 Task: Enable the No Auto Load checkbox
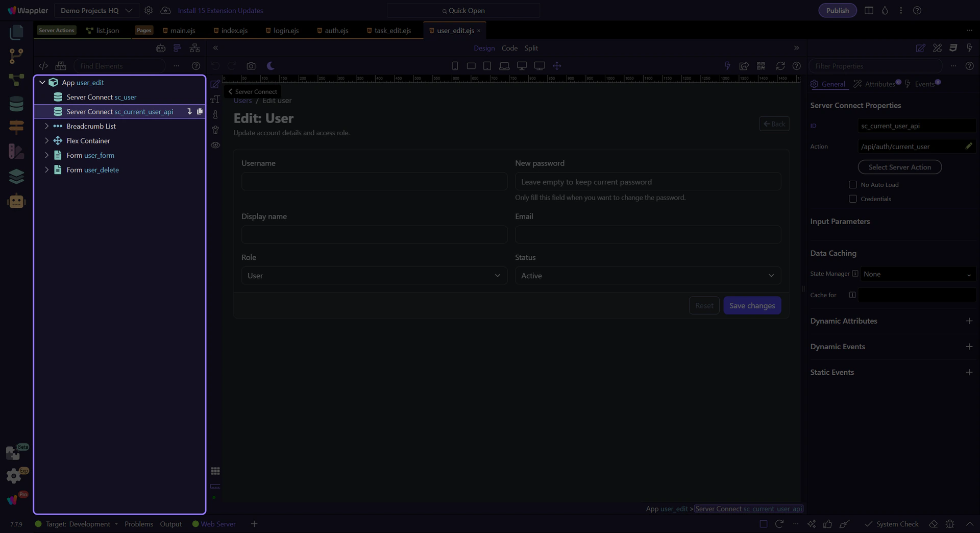(x=852, y=185)
